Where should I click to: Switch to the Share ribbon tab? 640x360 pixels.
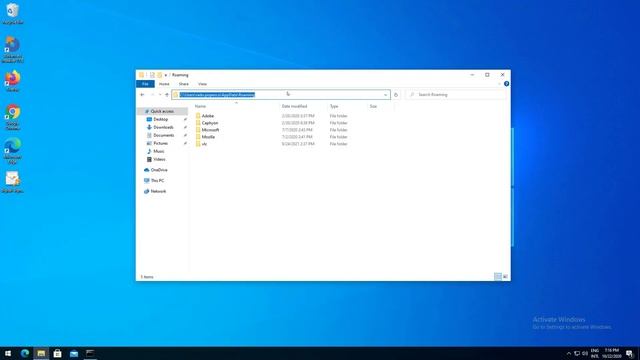coord(184,84)
